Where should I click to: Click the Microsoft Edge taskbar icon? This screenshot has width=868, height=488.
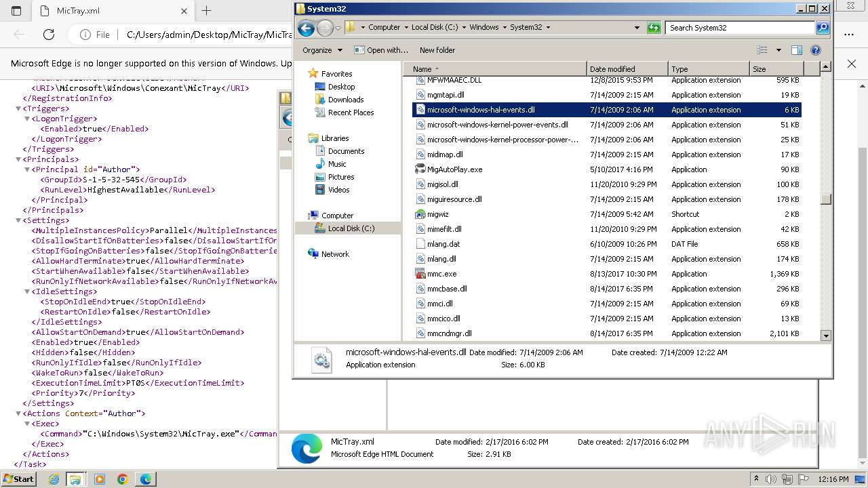[146, 479]
